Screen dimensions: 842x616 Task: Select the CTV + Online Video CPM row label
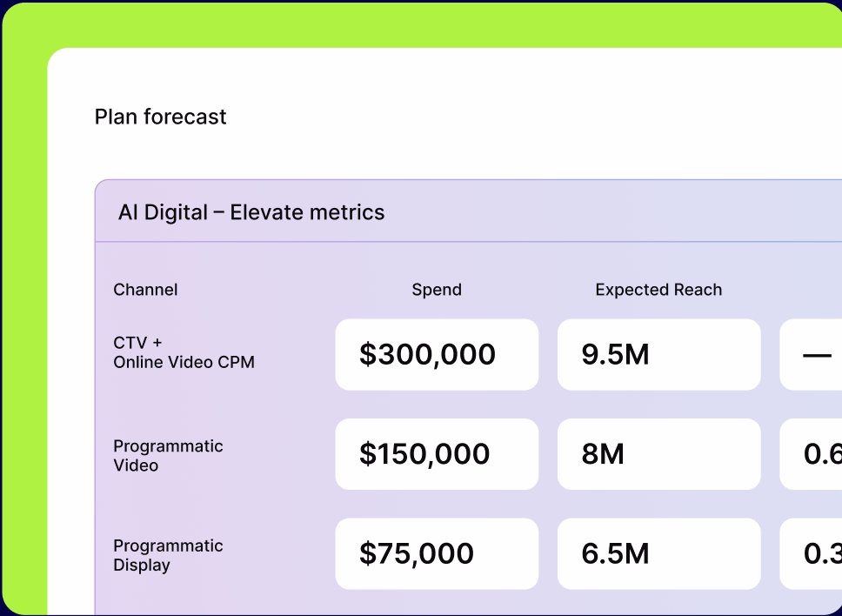pyautogui.click(x=184, y=352)
